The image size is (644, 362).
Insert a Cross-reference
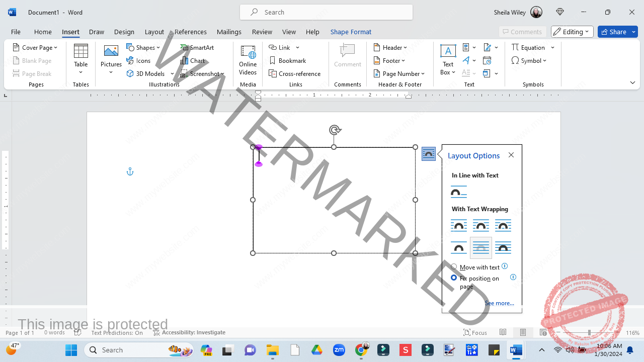(x=295, y=73)
